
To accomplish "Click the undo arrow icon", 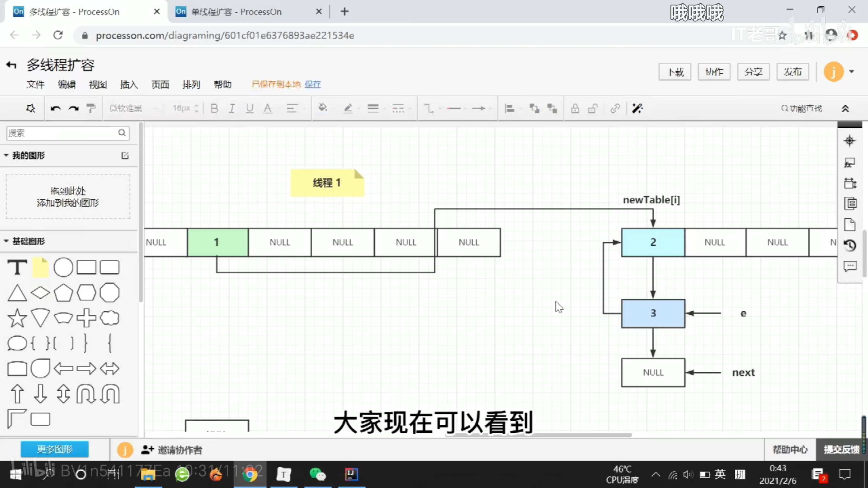I will 55,108.
